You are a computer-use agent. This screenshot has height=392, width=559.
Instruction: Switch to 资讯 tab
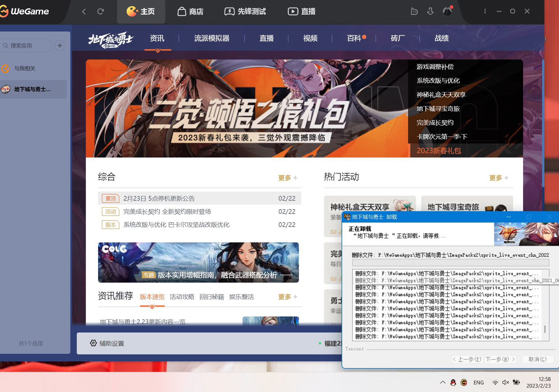click(157, 38)
